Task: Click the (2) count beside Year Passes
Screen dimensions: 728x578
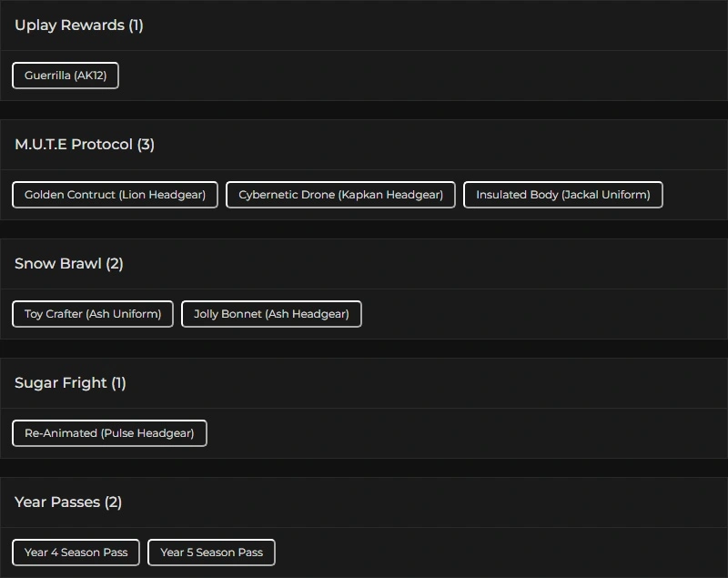Action: 113,502
